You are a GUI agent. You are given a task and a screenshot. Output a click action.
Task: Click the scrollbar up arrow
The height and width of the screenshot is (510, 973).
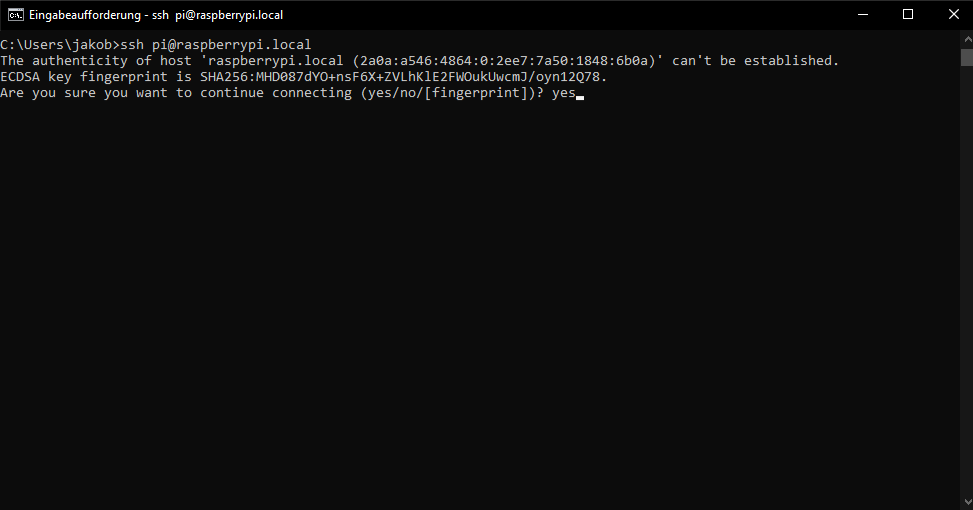(966, 38)
